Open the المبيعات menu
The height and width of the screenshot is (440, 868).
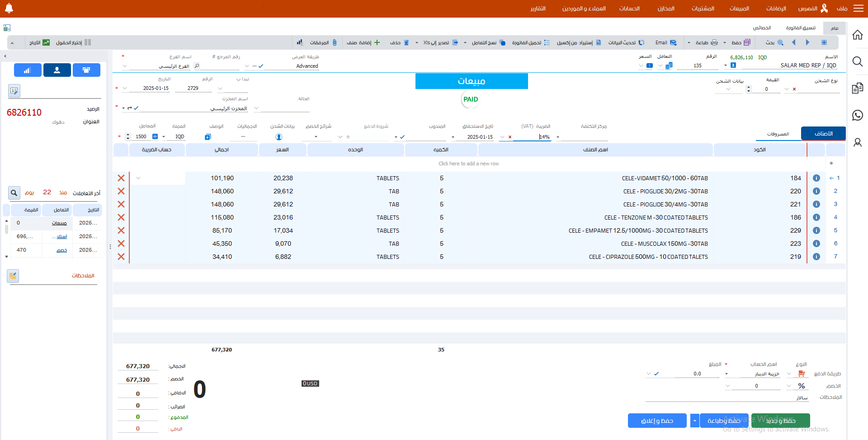coord(739,9)
